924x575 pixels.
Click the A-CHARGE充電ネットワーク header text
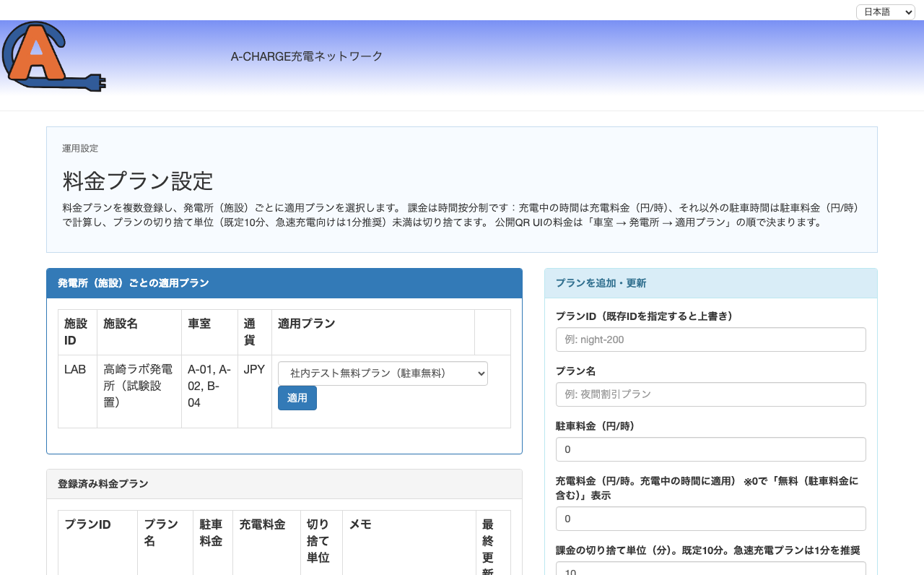(307, 56)
